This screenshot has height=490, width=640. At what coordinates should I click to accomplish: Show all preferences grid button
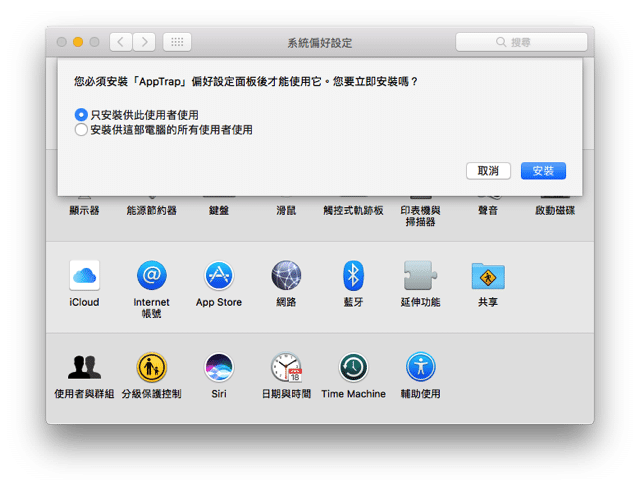[x=177, y=42]
